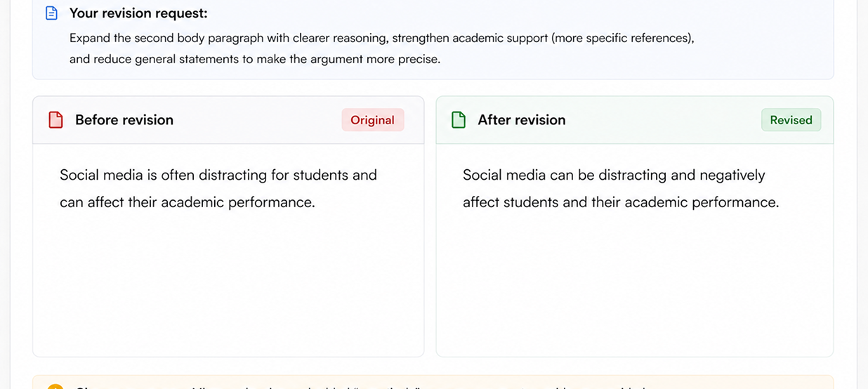868x389 pixels.
Task: Click the 'Your revision request:' heading
Action: coord(138,13)
